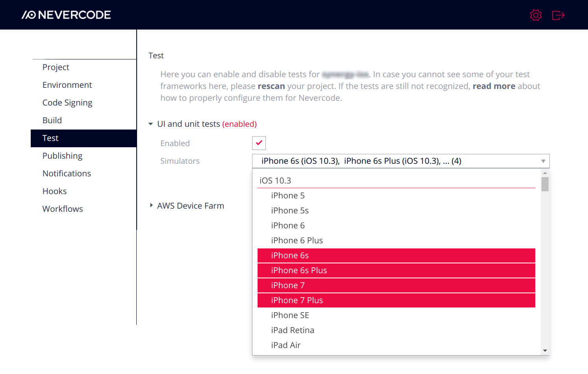This screenshot has height=374, width=588.
Task: Select iPhone 5s simulator option
Action: (396, 211)
